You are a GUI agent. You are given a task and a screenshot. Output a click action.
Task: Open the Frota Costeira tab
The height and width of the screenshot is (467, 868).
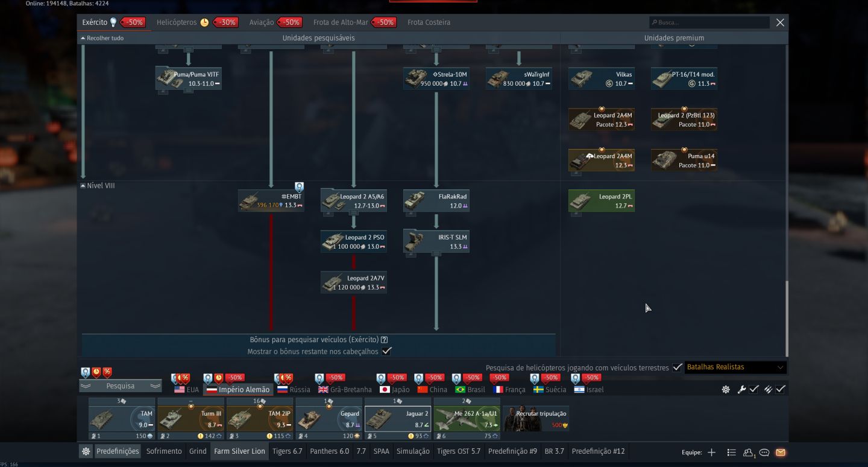[x=429, y=22]
